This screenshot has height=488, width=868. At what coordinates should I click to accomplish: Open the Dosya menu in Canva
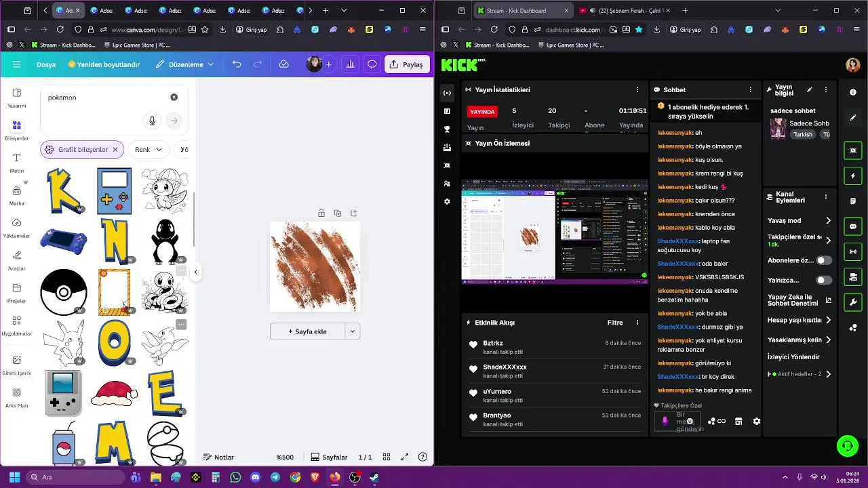pos(46,64)
